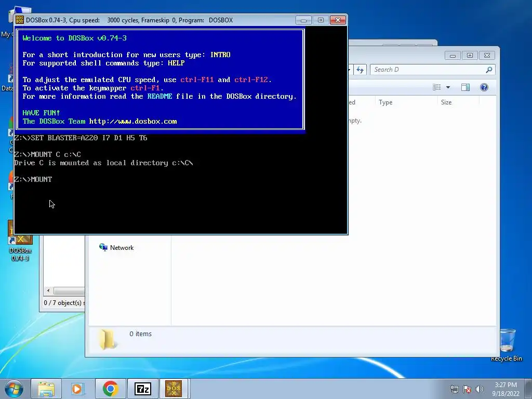Click the folder icon in Explorer details pane

coord(107,339)
